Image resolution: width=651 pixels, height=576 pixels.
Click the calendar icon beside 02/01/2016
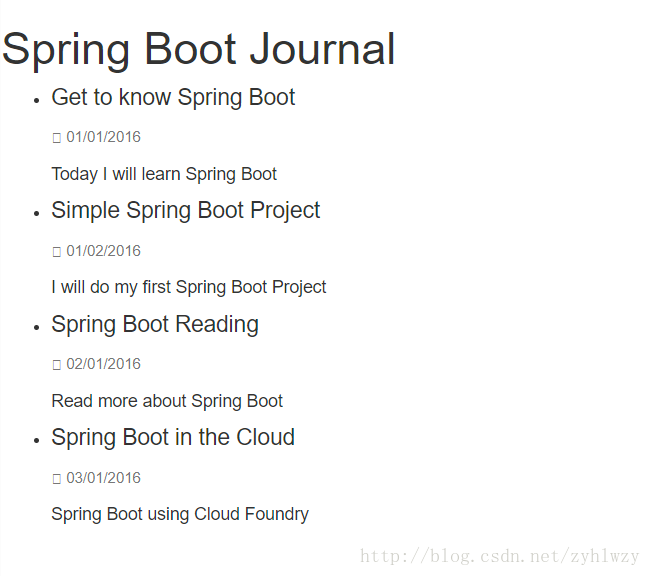point(57,365)
